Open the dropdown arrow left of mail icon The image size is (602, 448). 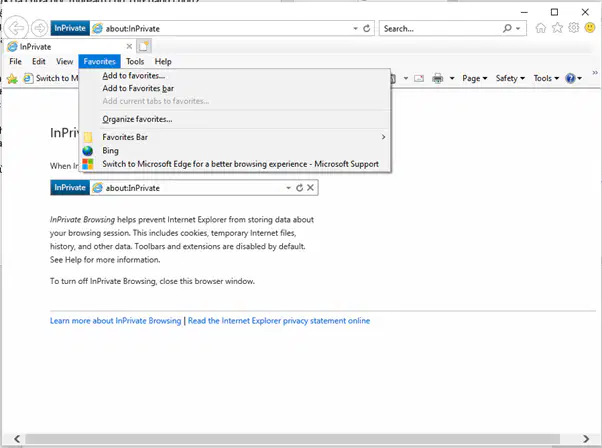(x=406, y=78)
